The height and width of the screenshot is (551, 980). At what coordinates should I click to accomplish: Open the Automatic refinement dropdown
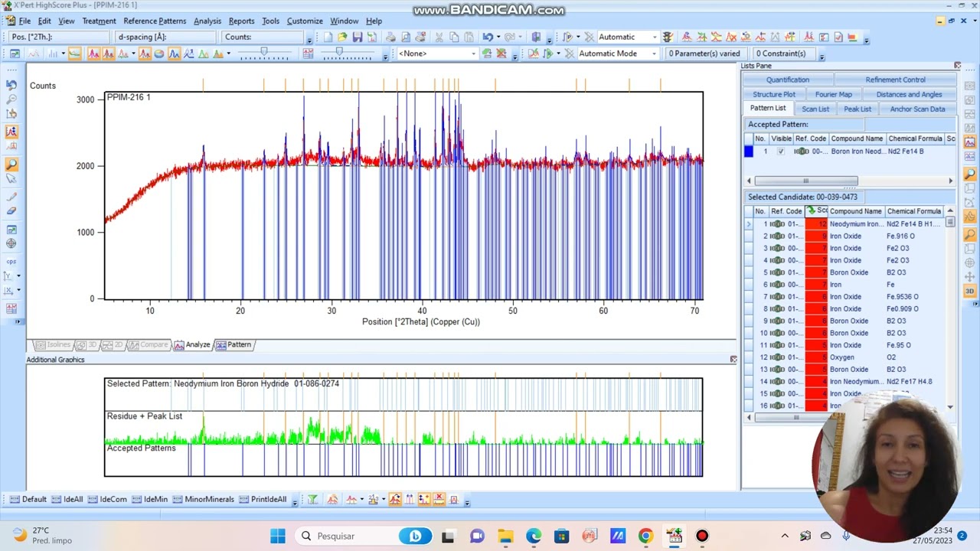[x=655, y=37]
